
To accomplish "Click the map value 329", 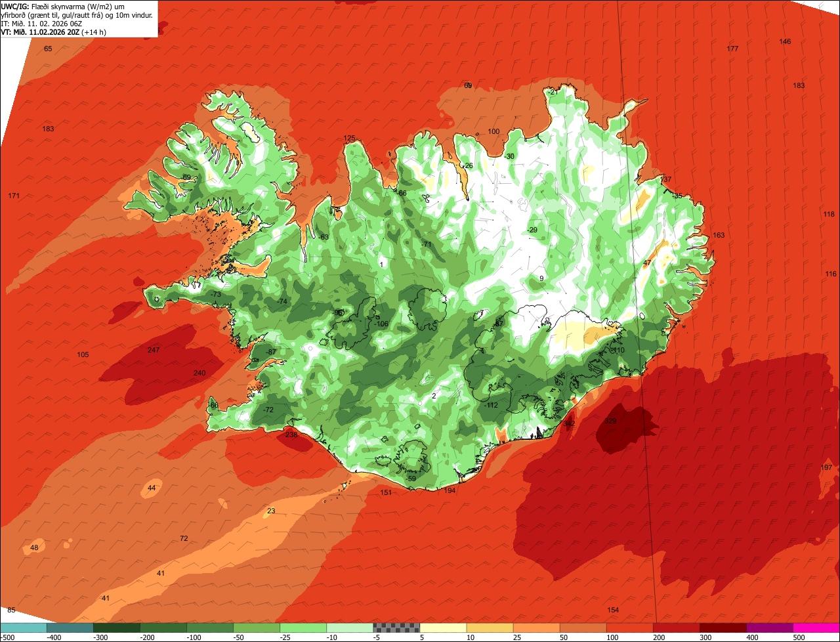I will [x=610, y=421].
